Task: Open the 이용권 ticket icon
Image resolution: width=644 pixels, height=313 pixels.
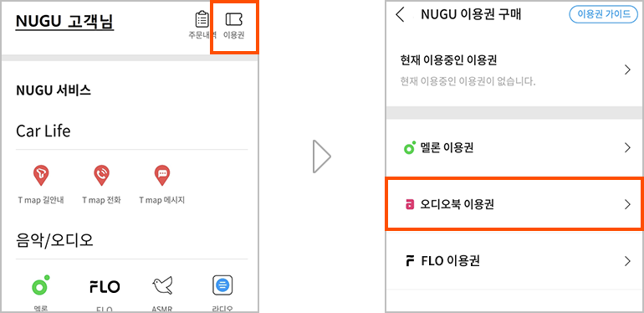Action: pos(233,19)
